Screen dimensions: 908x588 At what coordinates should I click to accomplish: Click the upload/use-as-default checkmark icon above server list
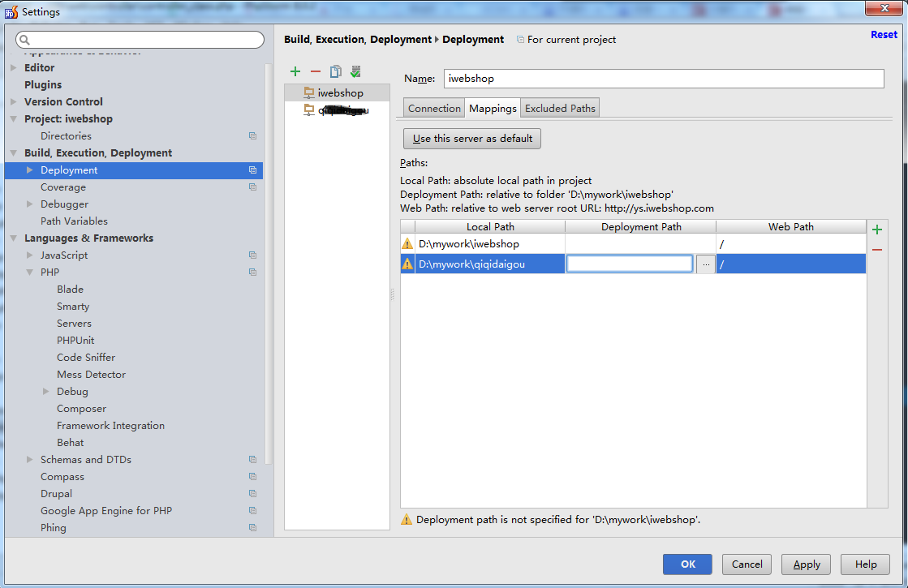click(x=355, y=71)
